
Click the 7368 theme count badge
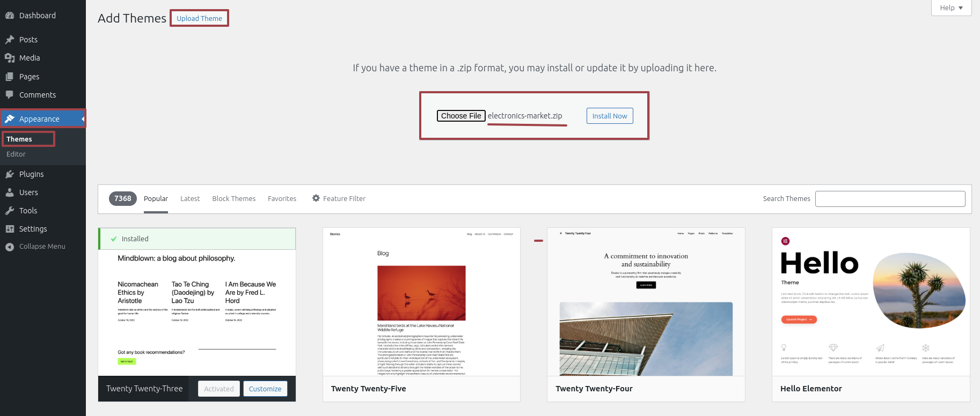coord(123,198)
